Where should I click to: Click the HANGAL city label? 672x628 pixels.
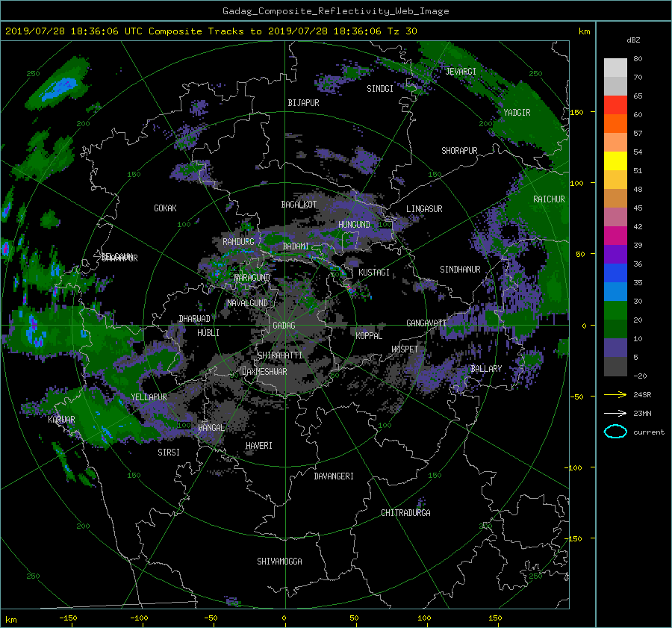pos(211,428)
